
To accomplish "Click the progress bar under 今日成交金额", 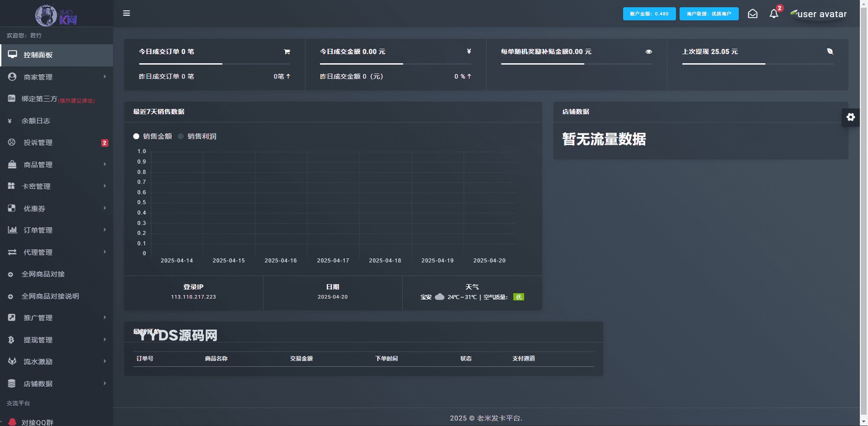I will [395, 64].
